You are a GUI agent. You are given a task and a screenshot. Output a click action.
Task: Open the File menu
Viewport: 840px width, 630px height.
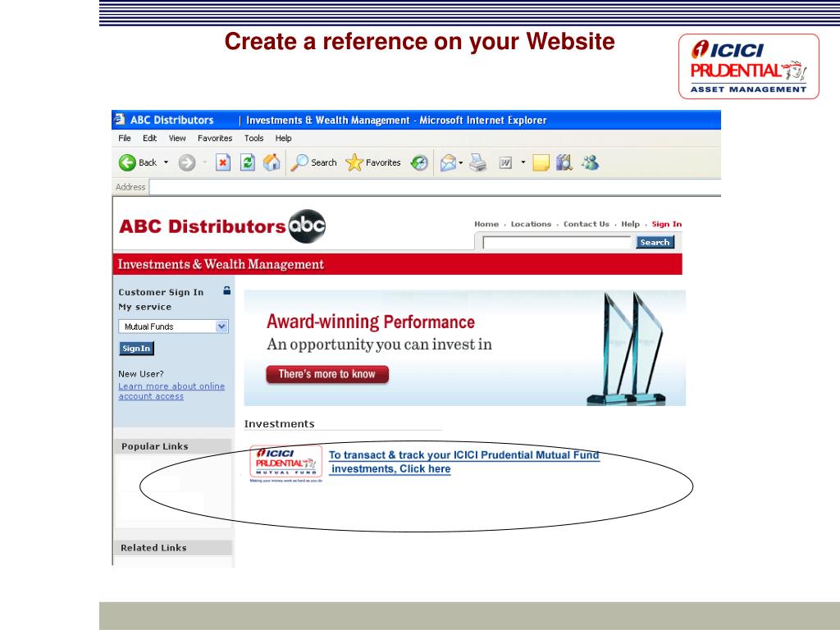(x=125, y=138)
